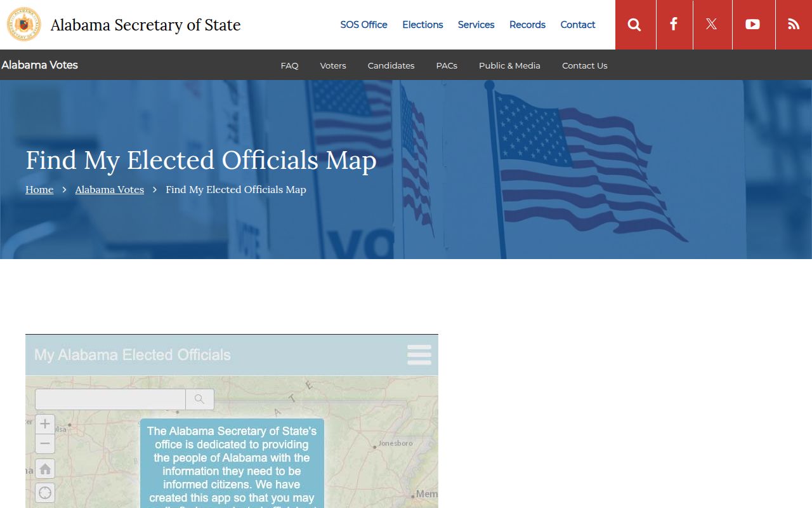Select Voters in Alabama Votes bar
This screenshot has width=812, height=508.
click(x=333, y=65)
